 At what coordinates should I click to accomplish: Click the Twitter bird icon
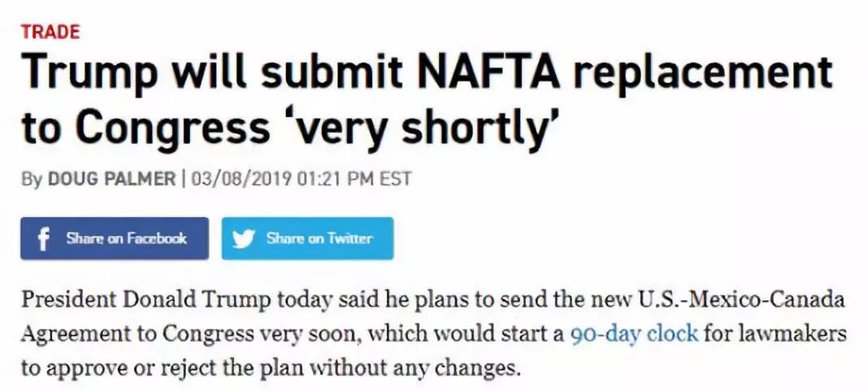pos(243,238)
